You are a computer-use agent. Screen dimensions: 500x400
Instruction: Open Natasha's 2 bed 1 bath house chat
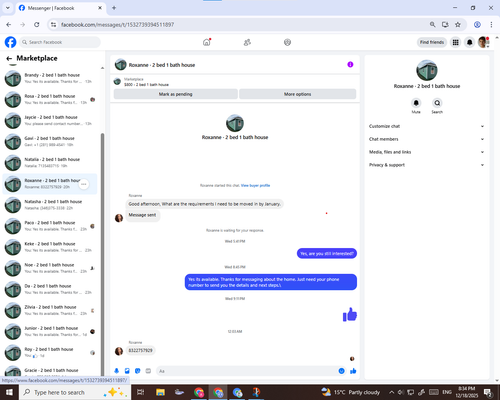coord(50,205)
